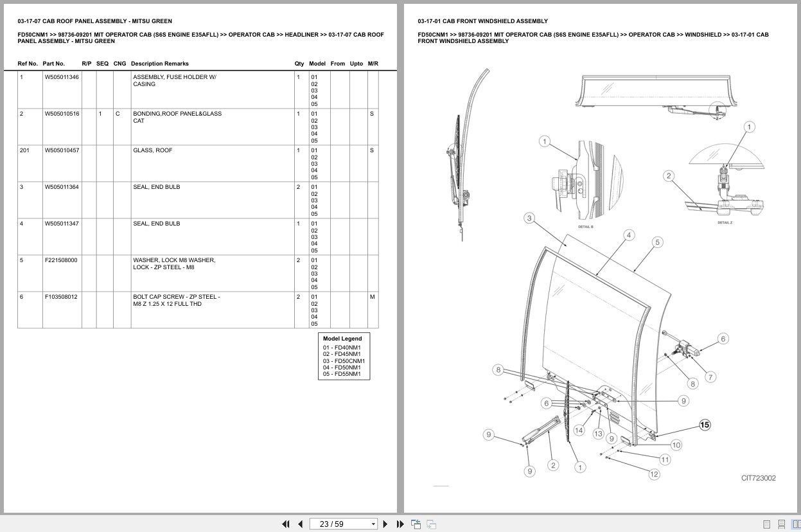This screenshot has height=532, width=801.
Task: Go to the previous page
Action: [x=300, y=524]
